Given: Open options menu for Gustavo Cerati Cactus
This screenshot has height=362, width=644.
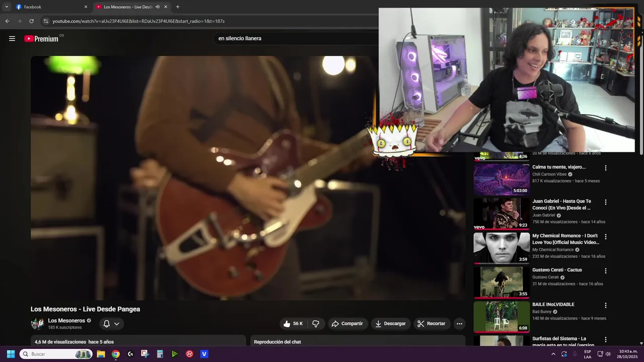Looking at the screenshot, I should tap(606, 271).
